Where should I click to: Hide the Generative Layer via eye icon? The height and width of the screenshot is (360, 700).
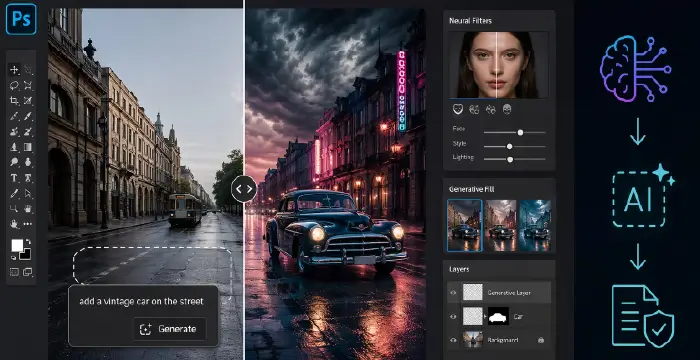coord(453,293)
